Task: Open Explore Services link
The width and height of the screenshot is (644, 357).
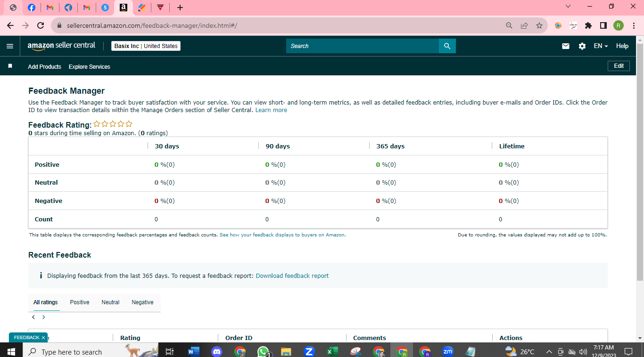Action: click(90, 67)
